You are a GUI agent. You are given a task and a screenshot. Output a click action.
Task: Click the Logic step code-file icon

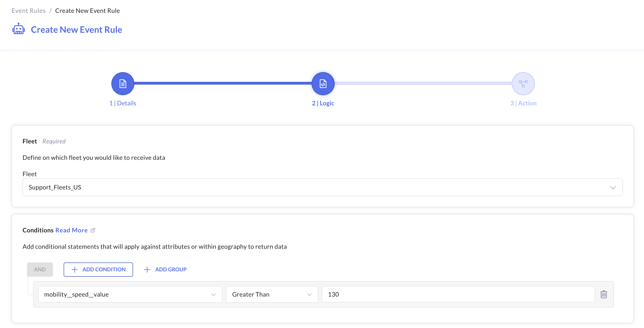click(x=323, y=84)
